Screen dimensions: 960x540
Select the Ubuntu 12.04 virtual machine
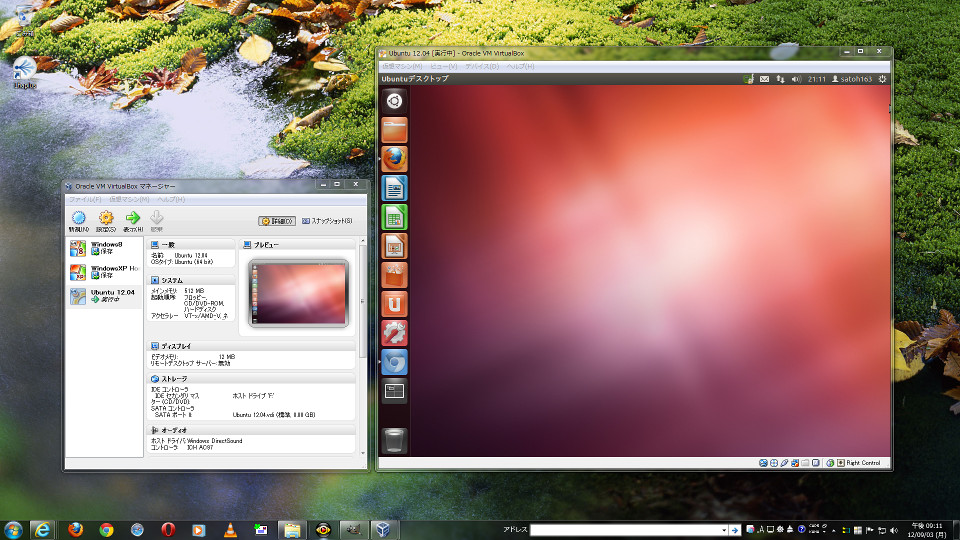pyautogui.click(x=104, y=296)
